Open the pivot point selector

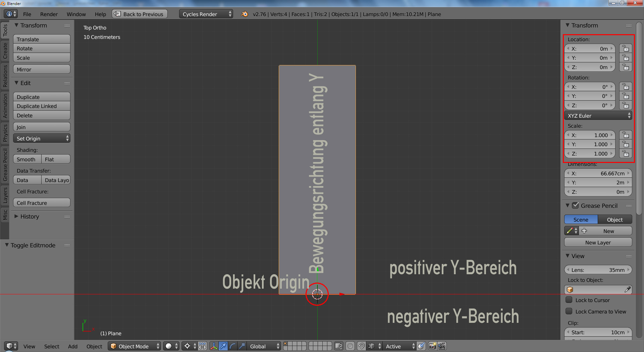click(x=190, y=346)
